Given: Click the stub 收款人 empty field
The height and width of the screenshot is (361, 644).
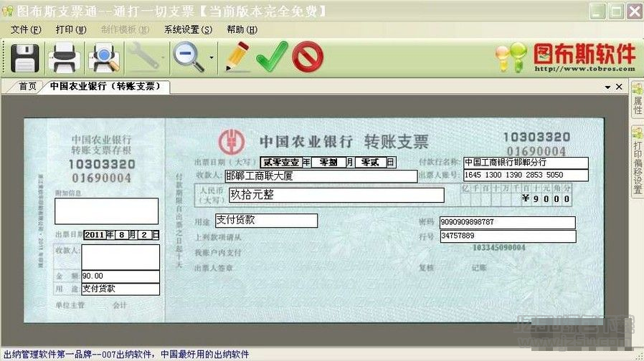Looking at the screenshot, I should (x=120, y=257).
